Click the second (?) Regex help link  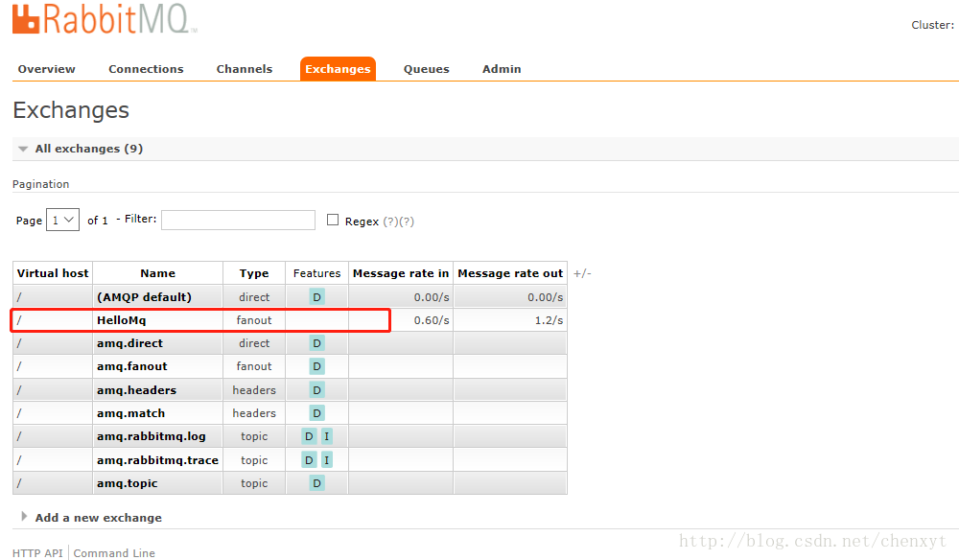click(407, 222)
